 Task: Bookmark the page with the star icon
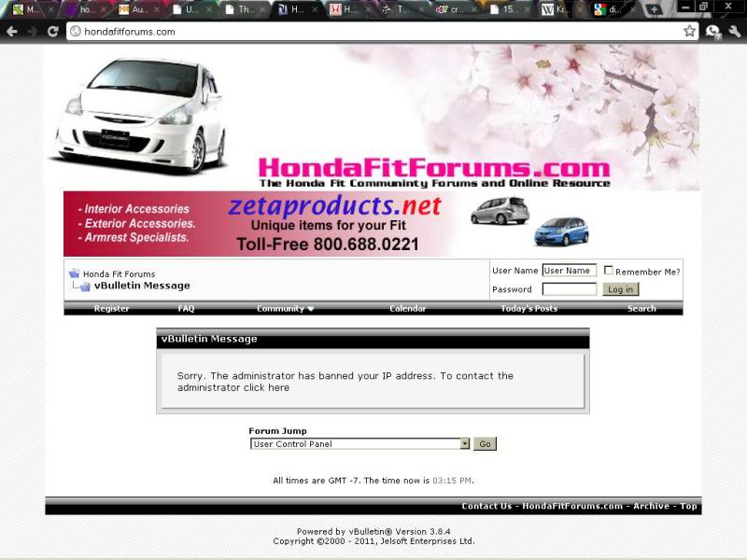689,32
